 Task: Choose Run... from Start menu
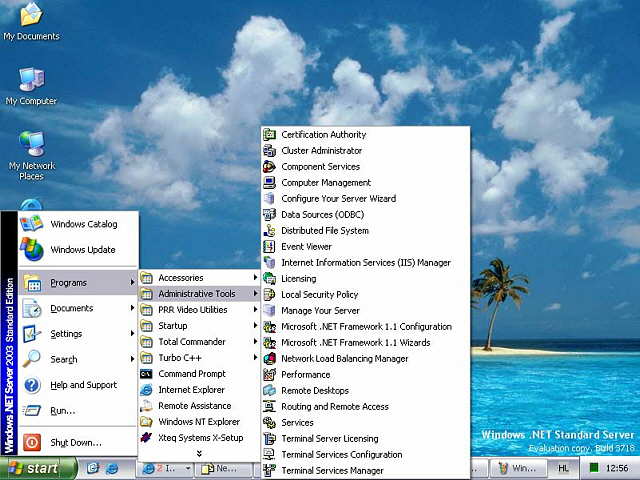pyautogui.click(x=78, y=411)
